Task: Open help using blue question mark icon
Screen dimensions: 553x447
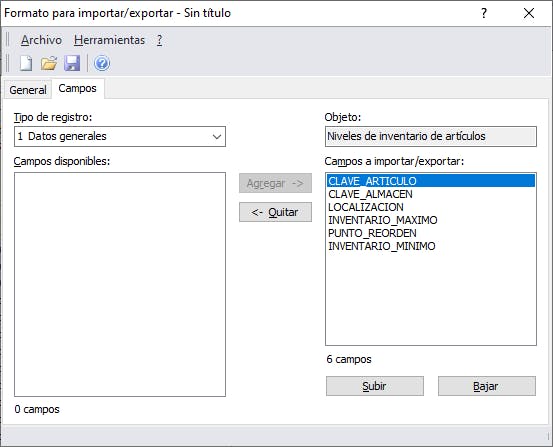Action: pyautogui.click(x=102, y=64)
